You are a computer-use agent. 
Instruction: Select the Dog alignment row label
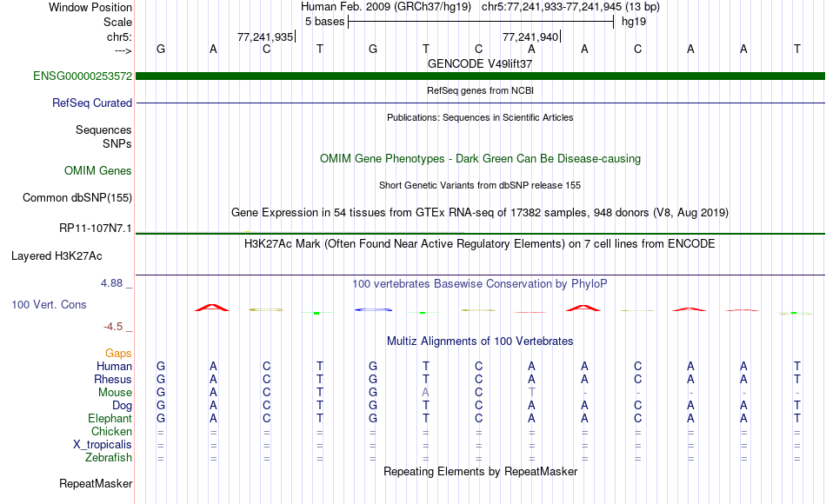pyautogui.click(x=123, y=406)
